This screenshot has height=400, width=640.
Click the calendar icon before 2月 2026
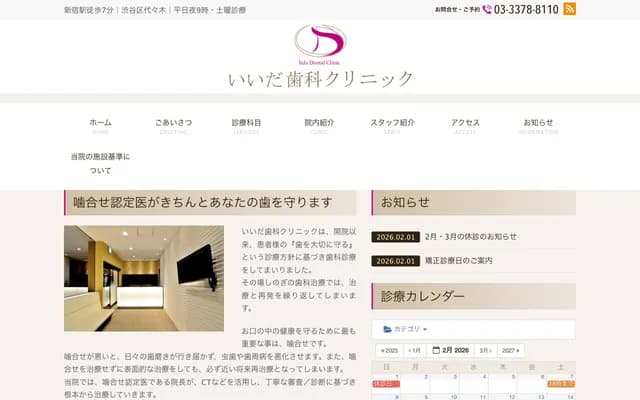pos(436,350)
